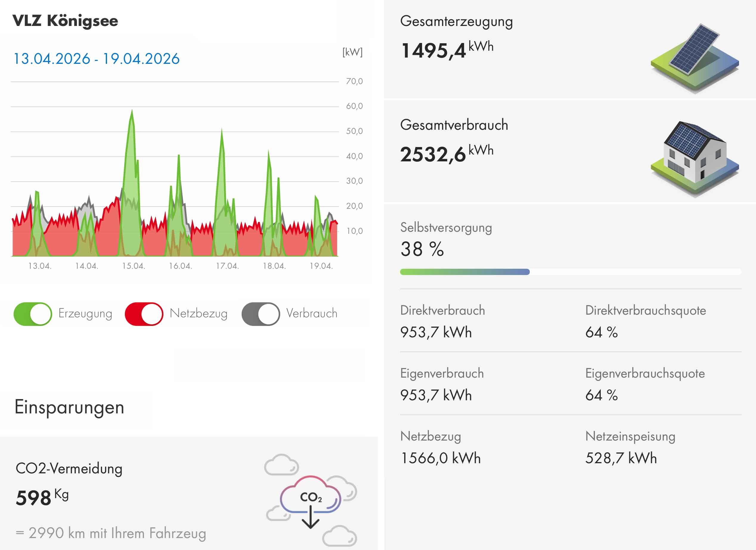This screenshot has height=550, width=756.
Task: Click the Einsparungen section heading
Action: pos(69,407)
